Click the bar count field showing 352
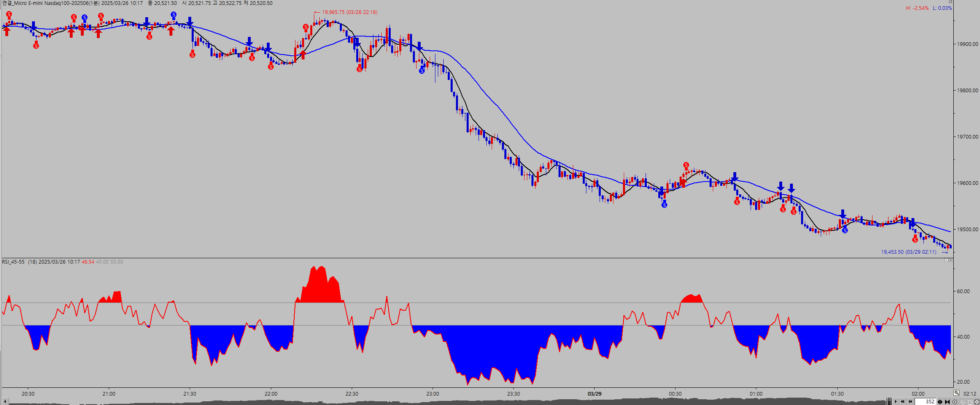 tap(925, 402)
